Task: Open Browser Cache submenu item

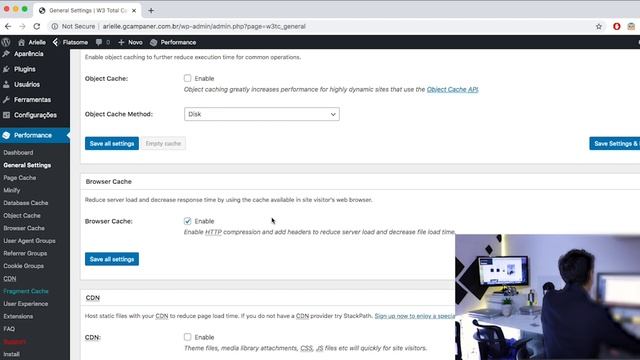Action: (x=24, y=228)
